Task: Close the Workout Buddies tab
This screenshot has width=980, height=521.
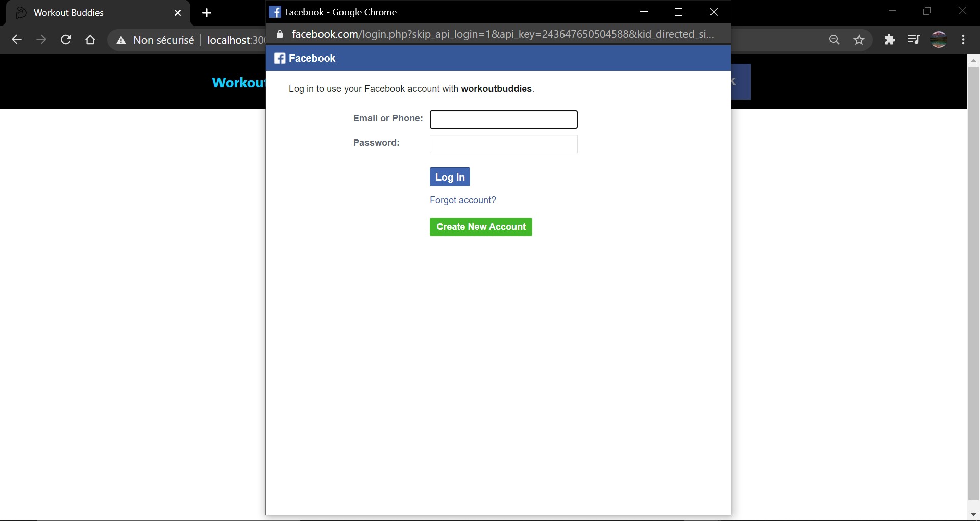Action: pyautogui.click(x=178, y=13)
